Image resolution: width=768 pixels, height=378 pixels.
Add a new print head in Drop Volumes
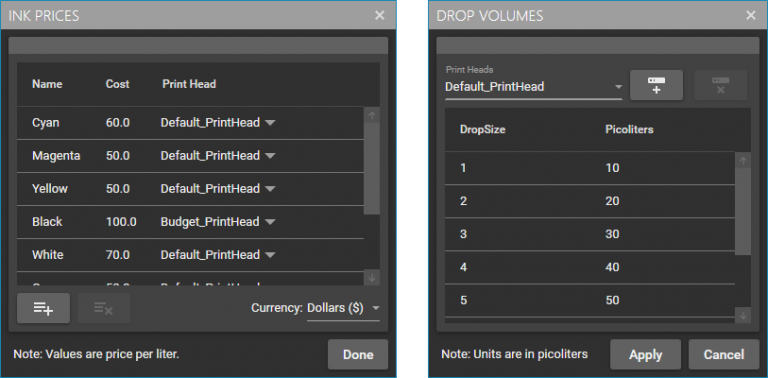(656, 85)
